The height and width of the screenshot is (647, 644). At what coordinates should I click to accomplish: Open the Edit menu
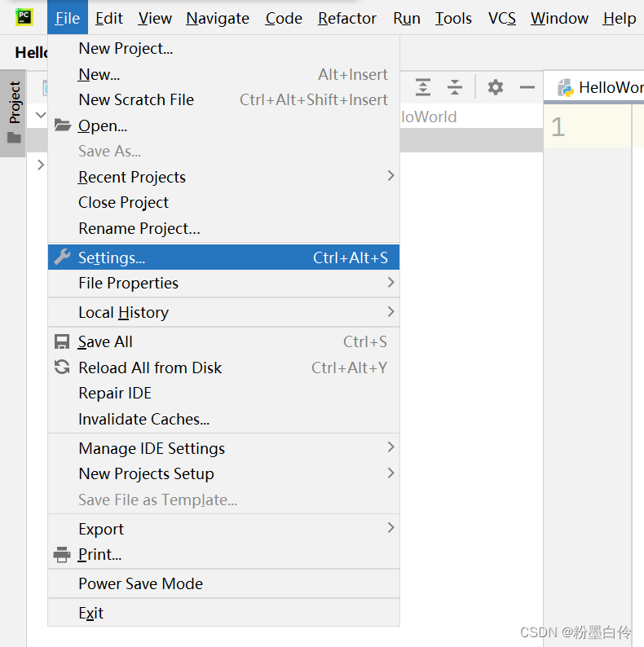click(x=109, y=18)
